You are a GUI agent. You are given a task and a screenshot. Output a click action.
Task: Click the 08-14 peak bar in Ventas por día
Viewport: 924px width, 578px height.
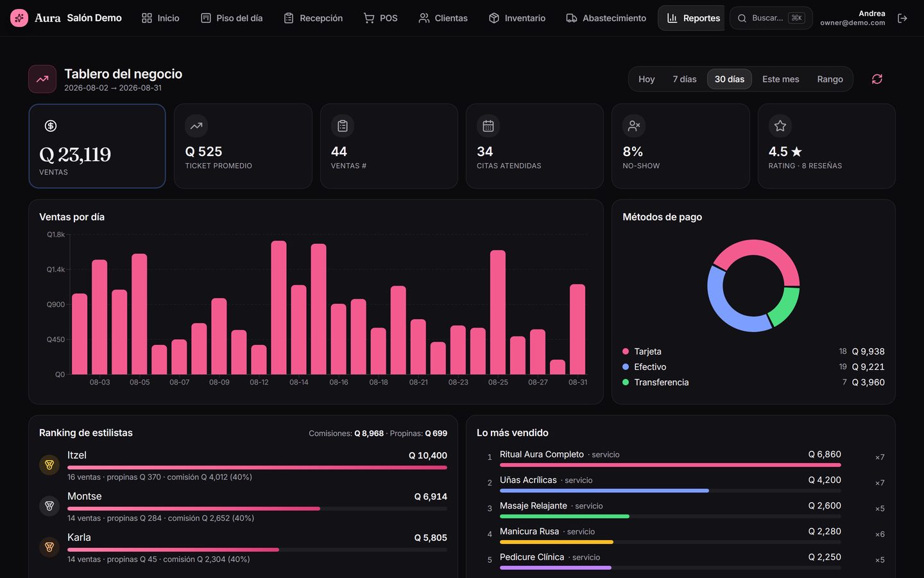coord(278,308)
